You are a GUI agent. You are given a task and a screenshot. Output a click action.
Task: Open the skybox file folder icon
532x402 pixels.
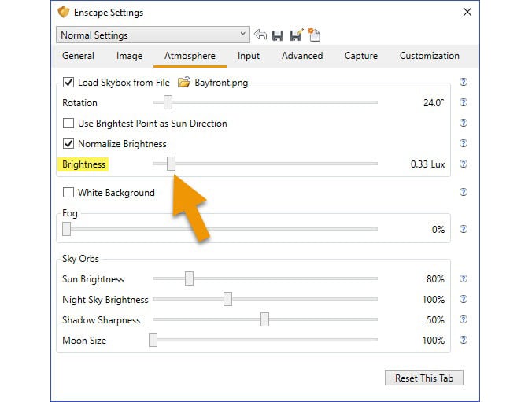coord(184,83)
